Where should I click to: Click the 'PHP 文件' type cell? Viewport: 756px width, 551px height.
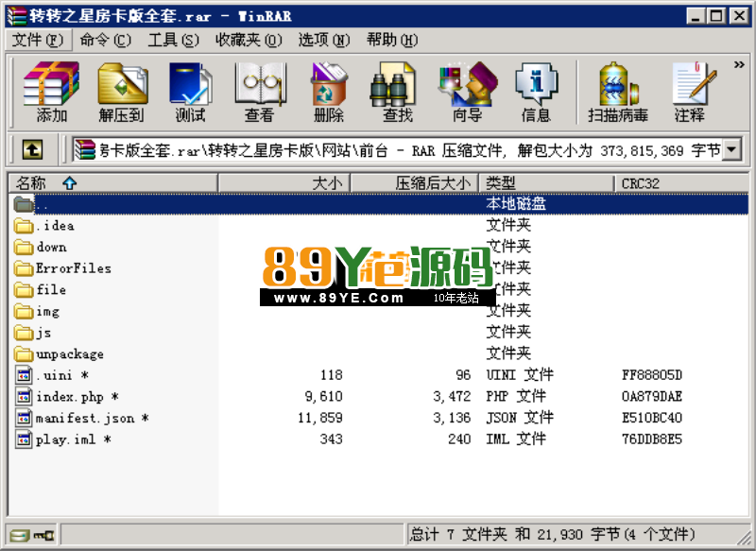516,397
